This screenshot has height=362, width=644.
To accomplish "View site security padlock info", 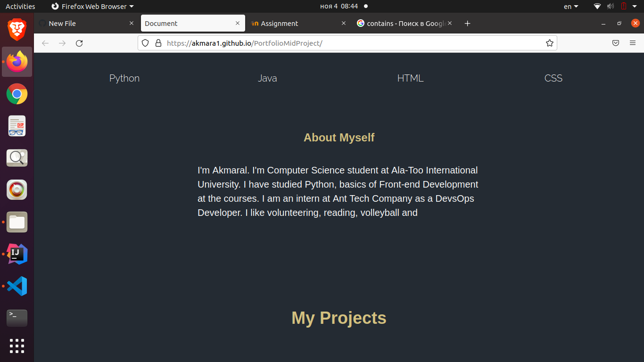I will (x=158, y=43).
